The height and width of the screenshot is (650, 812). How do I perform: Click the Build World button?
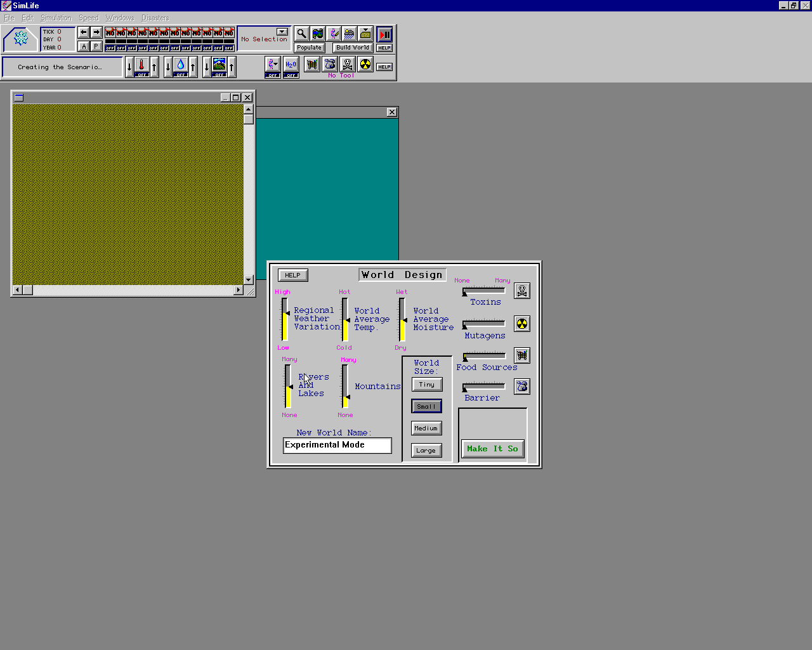pyautogui.click(x=353, y=48)
